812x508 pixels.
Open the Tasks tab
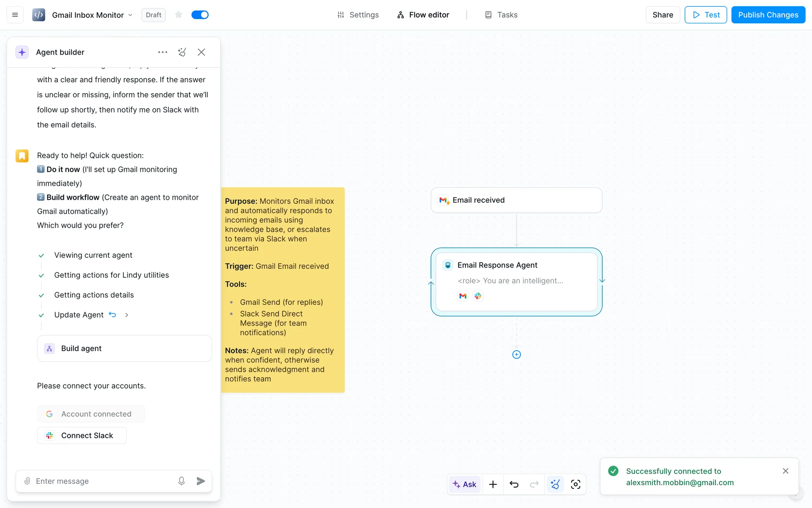tap(501, 15)
